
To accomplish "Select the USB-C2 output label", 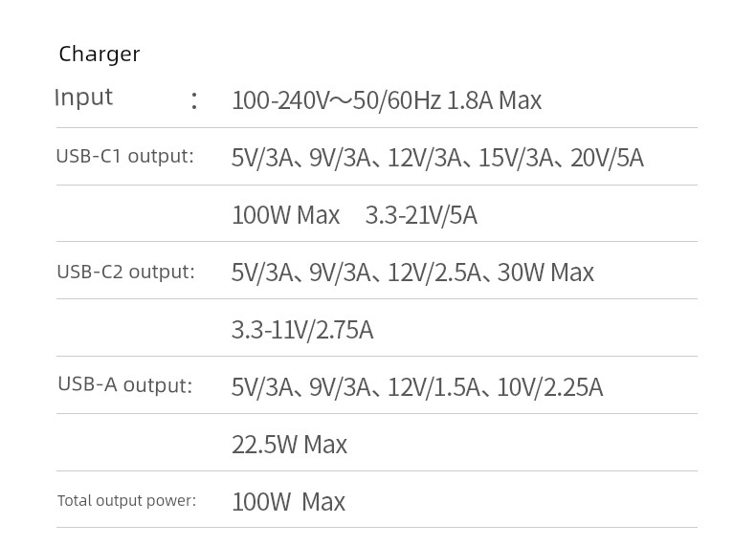I will pos(125,272).
